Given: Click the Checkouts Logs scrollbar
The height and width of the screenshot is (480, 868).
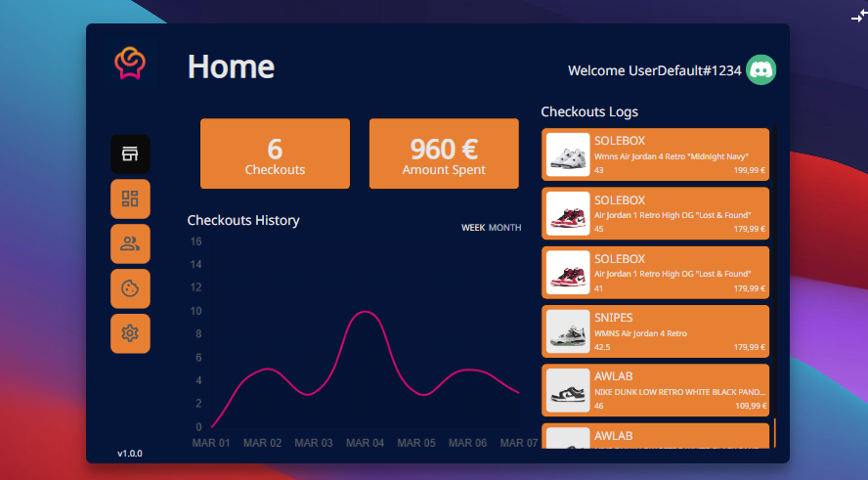Looking at the screenshot, I should click(774, 285).
